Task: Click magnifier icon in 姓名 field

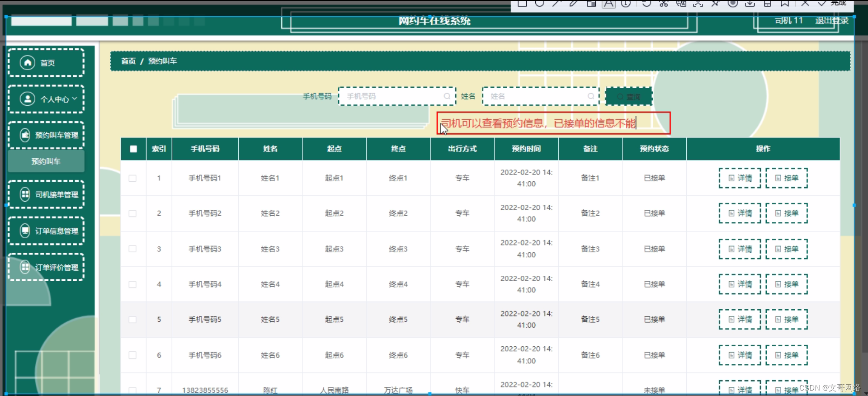Action: pyautogui.click(x=590, y=96)
